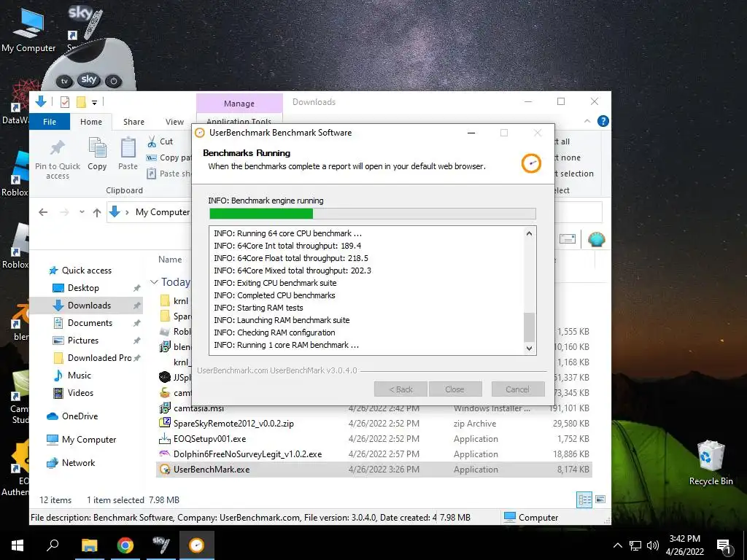This screenshot has width=747, height=560.
Task: Open Windows Start menu
Action: [18, 545]
